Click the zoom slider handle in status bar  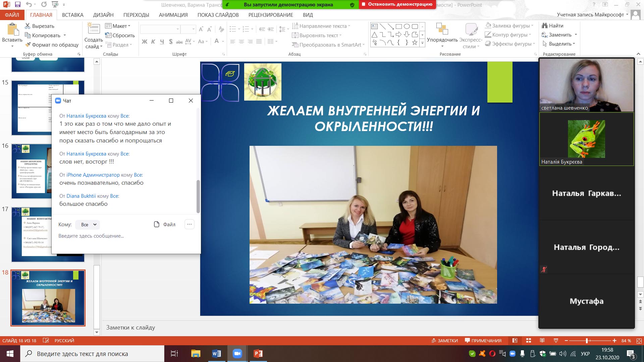click(587, 341)
